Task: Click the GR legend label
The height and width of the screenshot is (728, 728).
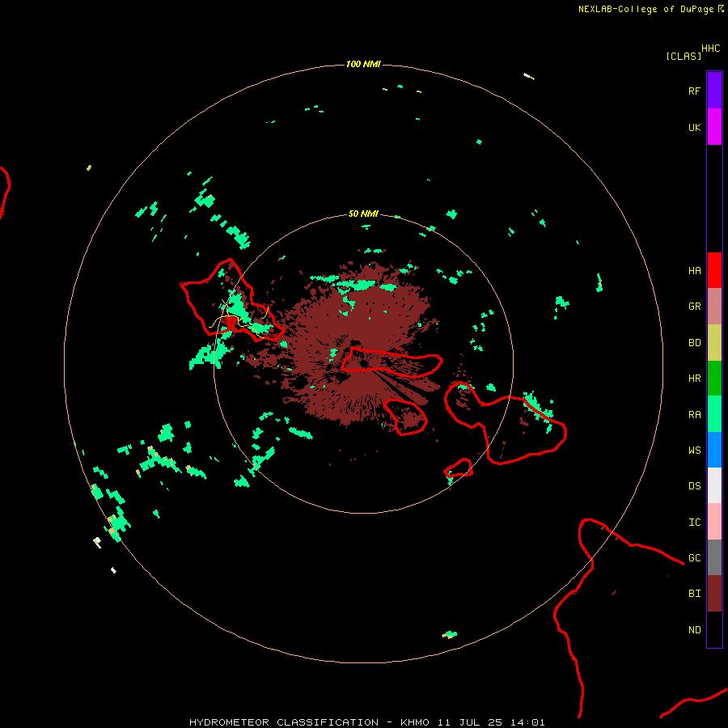Action: tap(694, 307)
